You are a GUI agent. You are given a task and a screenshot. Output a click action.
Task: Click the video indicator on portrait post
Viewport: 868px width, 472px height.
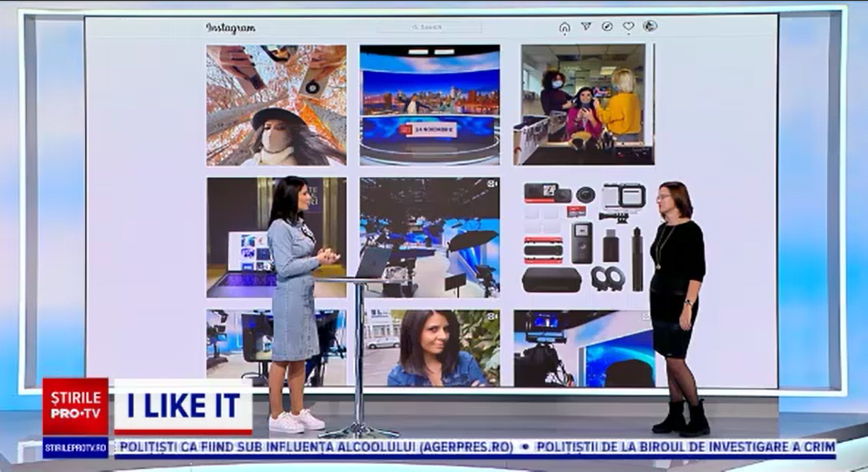click(492, 317)
